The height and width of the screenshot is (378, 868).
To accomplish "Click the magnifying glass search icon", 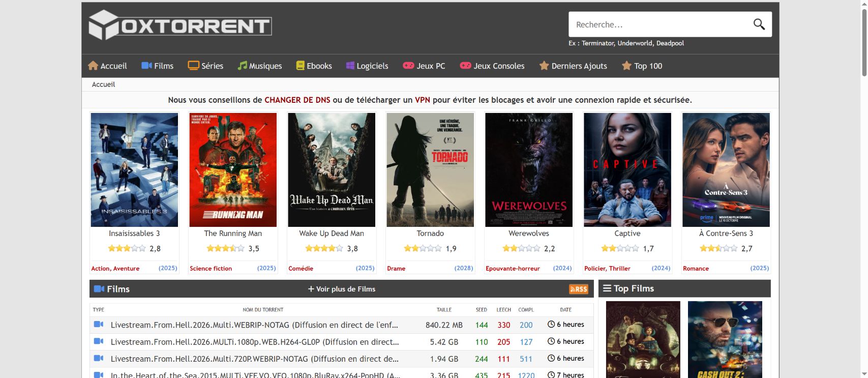I will pos(759,24).
